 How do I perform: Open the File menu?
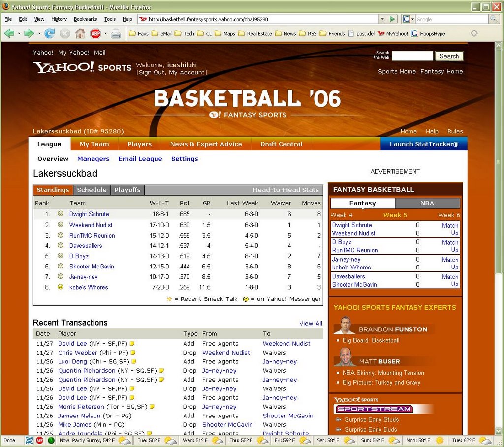pyautogui.click(x=8, y=19)
